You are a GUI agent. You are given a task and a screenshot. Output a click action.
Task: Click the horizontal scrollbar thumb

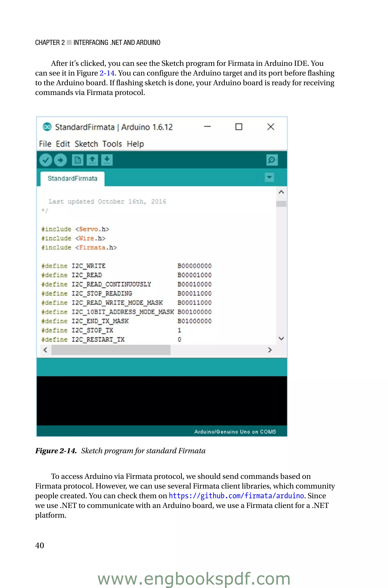[111, 350]
